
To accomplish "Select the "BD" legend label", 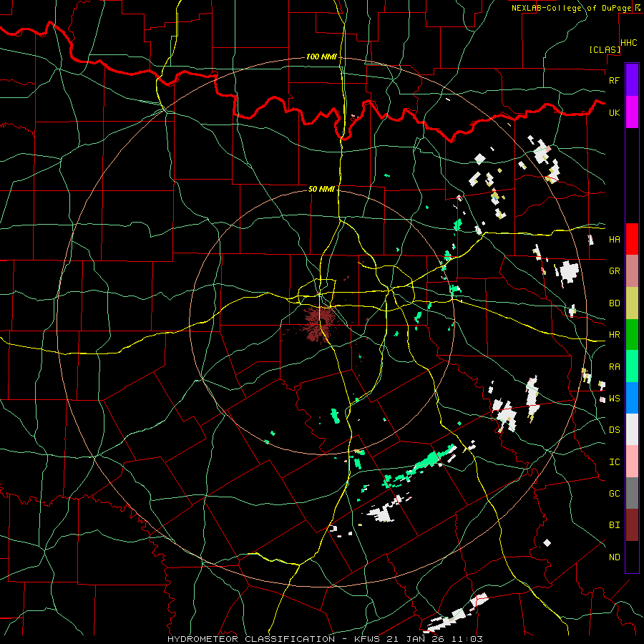I will [x=614, y=303].
